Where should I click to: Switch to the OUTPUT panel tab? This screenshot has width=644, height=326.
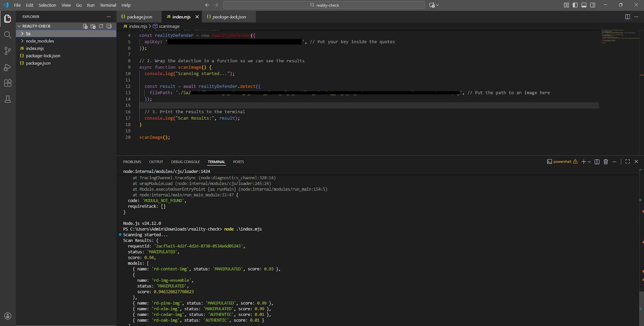pos(156,162)
